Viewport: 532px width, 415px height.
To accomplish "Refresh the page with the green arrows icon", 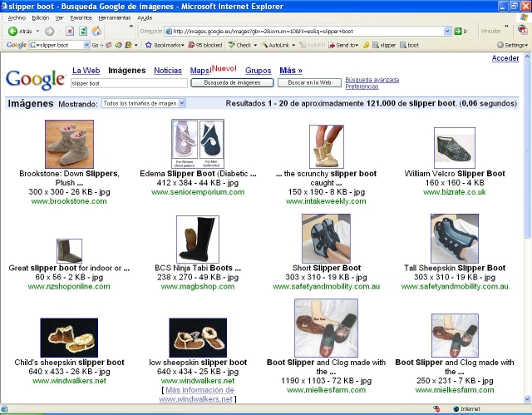I will pyautogui.click(x=83, y=32).
